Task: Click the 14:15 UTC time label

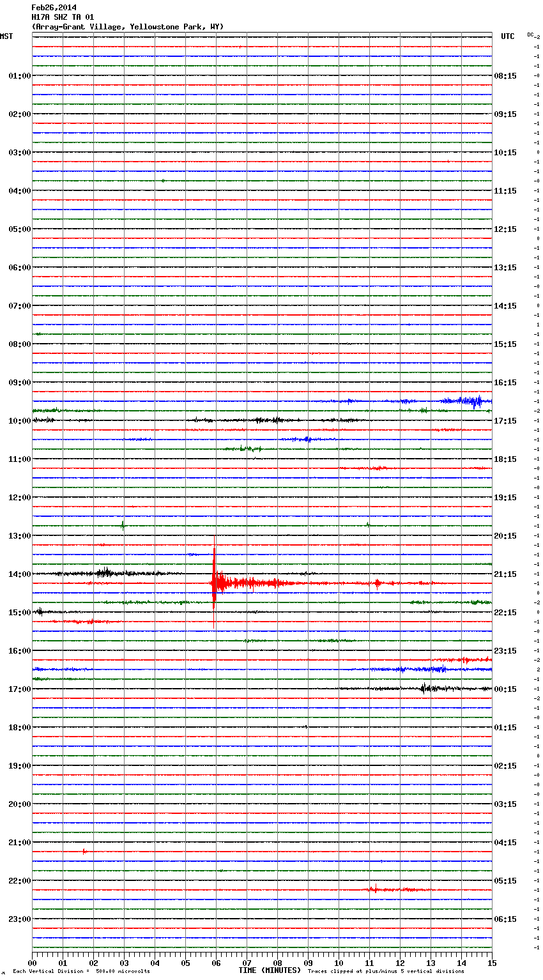Action: (x=505, y=305)
